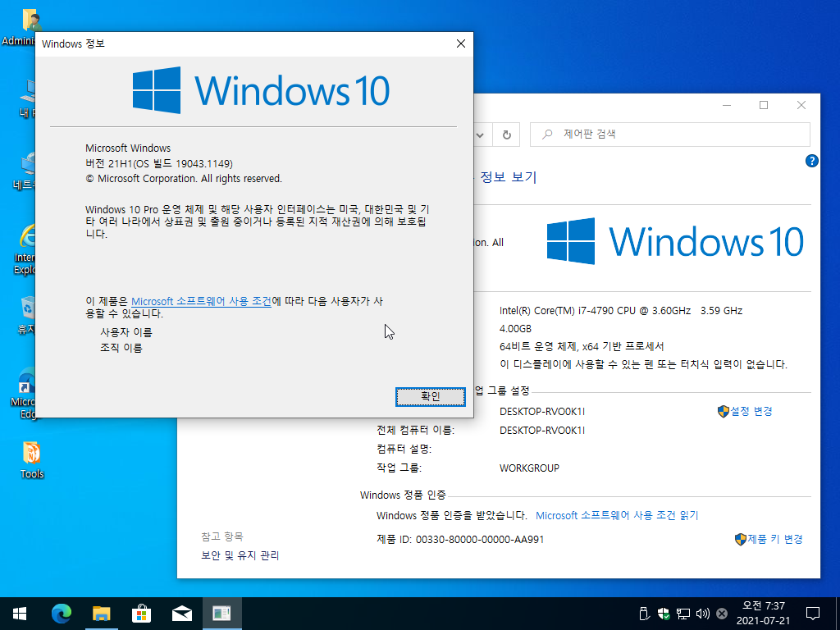The height and width of the screenshot is (630, 840).
Task: Minimize the system Control Panel window
Action: click(727, 105)
